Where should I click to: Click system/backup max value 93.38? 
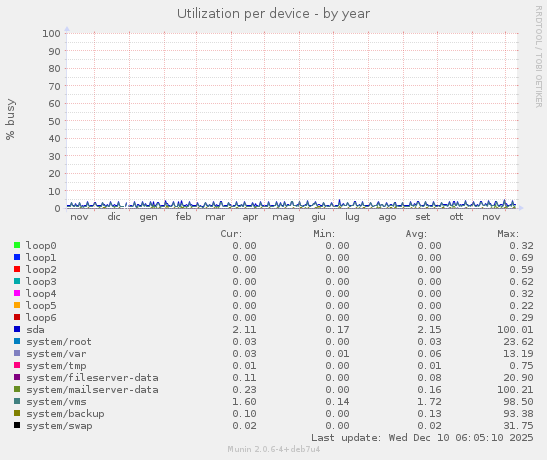[x=518, y=414]
